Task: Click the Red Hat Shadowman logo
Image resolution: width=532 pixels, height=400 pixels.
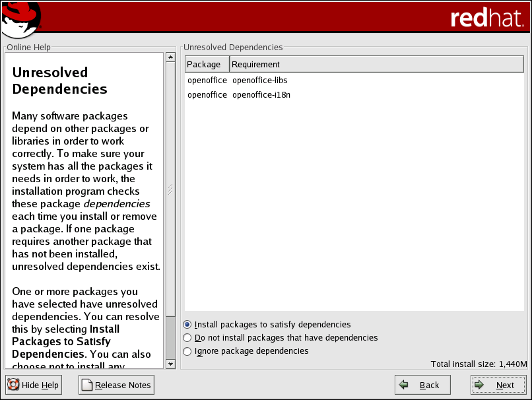Action: (x=21, y=18)
